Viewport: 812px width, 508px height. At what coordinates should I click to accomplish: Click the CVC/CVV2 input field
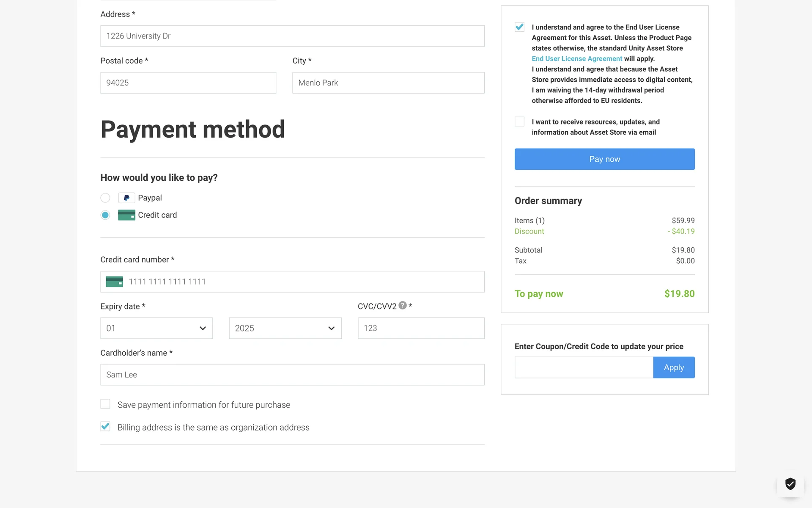[x=421, y=328]
